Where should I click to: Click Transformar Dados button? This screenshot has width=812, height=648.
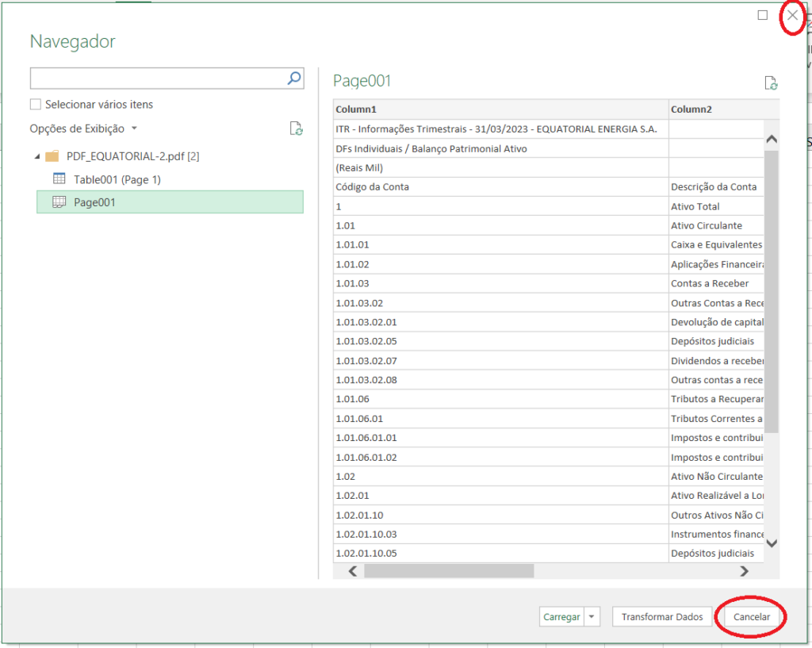[662, 616]
